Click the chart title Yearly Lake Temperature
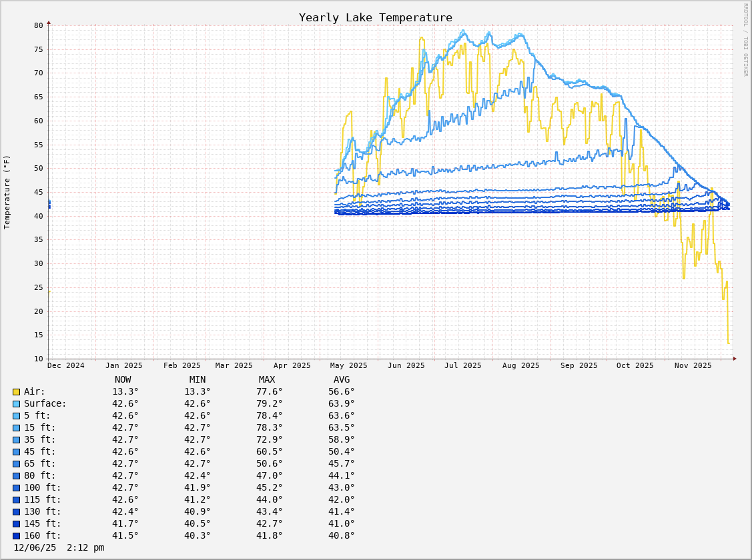 [375, 17]
